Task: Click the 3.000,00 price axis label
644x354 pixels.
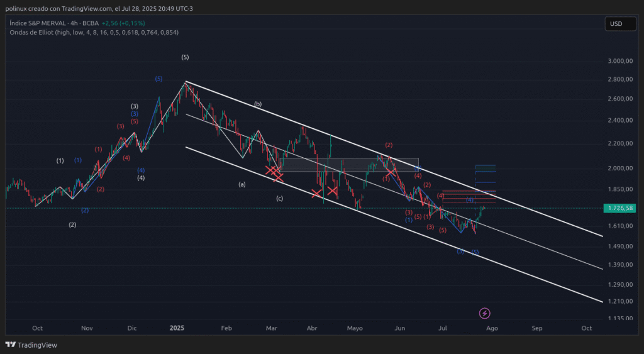Action: pyautogui.click(x=619, y=61)
